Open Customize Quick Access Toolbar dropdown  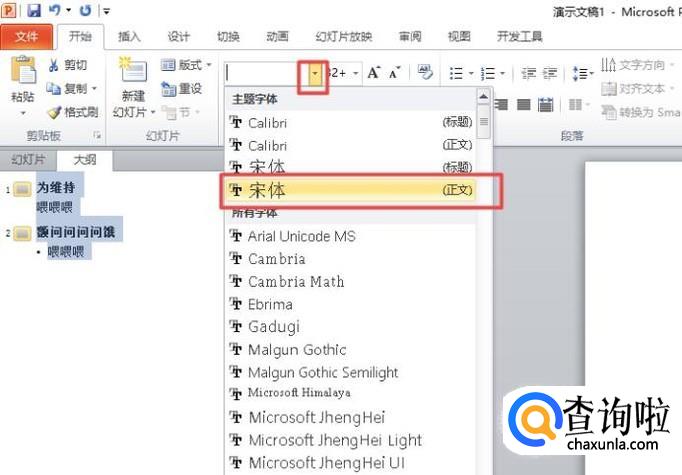coord(107,11)
